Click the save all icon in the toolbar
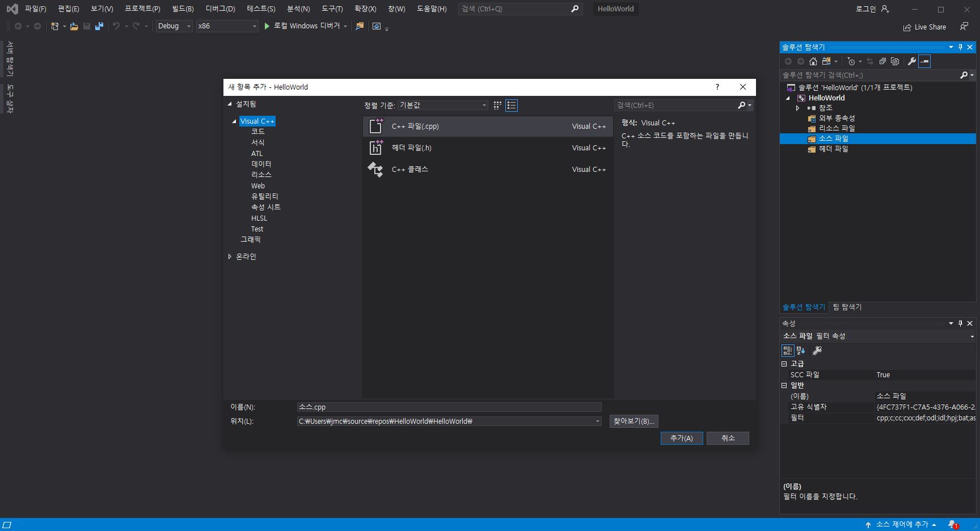980x531 pixels. coord(99,26)
